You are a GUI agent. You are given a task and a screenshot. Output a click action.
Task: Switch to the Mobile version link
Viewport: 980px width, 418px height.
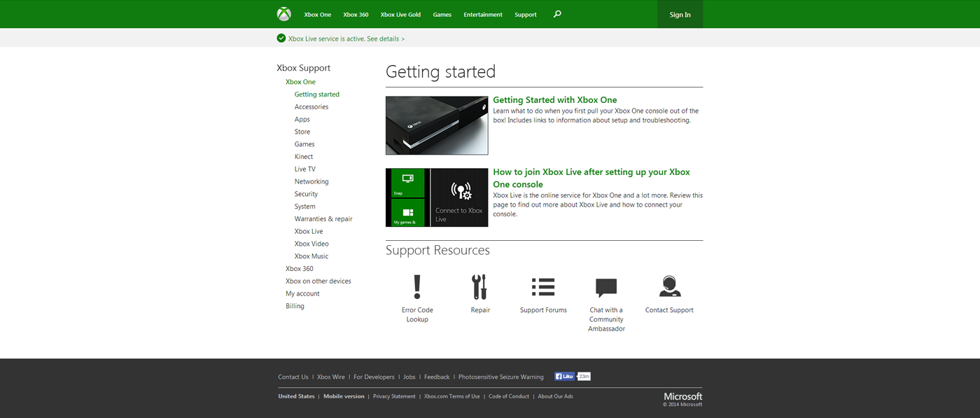click(344, 396)
